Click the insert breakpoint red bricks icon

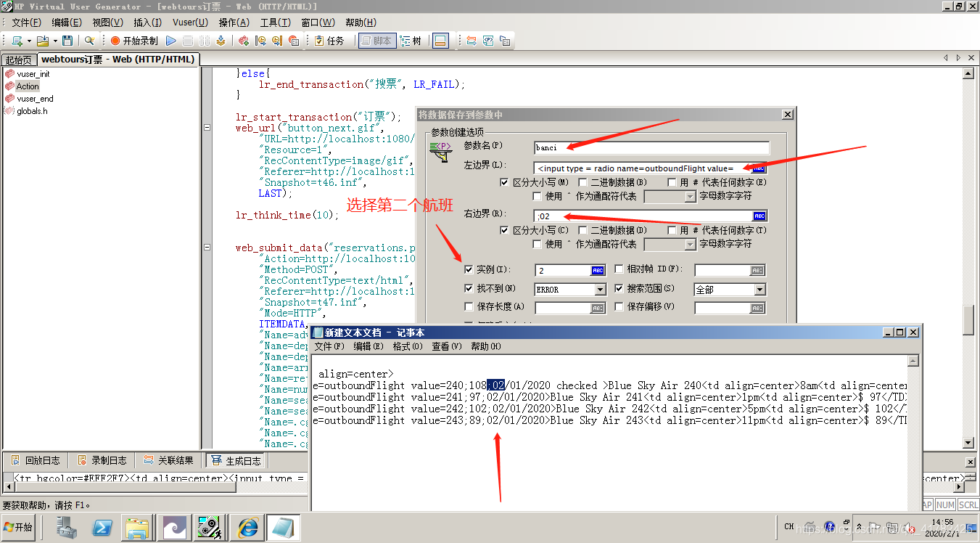[x=244, y=41]
